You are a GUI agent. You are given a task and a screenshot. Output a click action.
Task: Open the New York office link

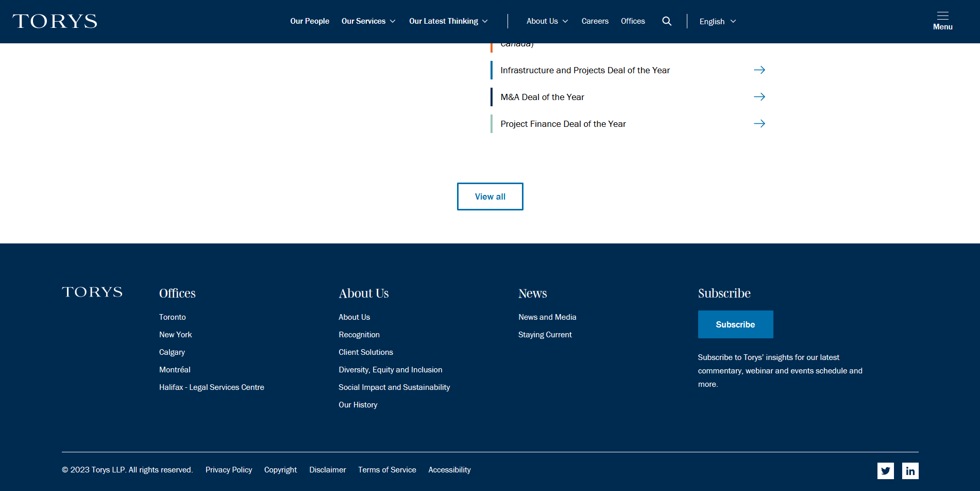[176, 335]
